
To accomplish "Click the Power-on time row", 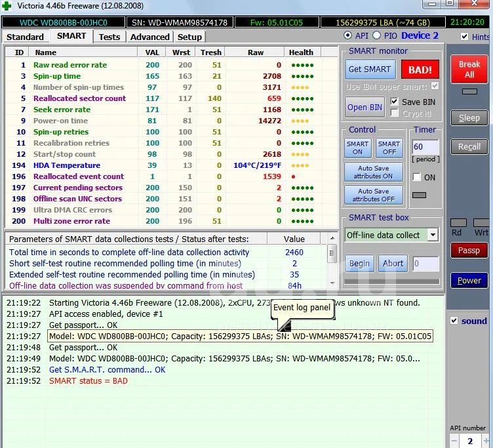I will pos(171,121).
